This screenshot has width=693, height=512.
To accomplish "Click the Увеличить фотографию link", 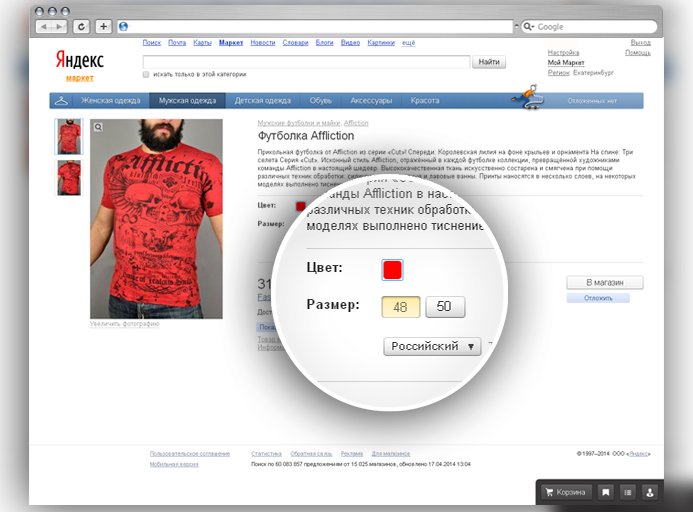I will (x=124, y=324).
